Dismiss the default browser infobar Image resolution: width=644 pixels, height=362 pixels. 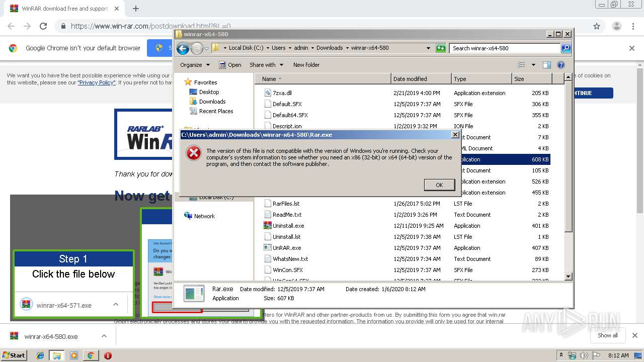coord(632,48)
